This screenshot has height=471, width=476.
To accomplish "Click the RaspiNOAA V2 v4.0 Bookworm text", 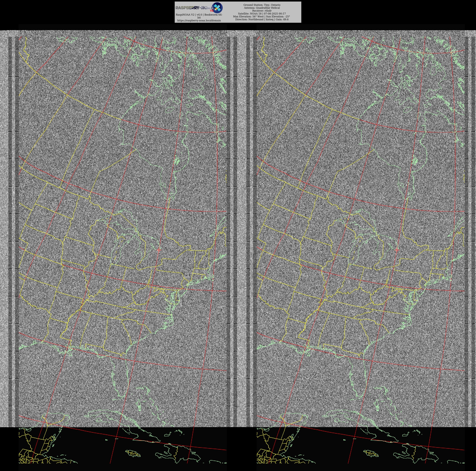I will tap(199, 15).
